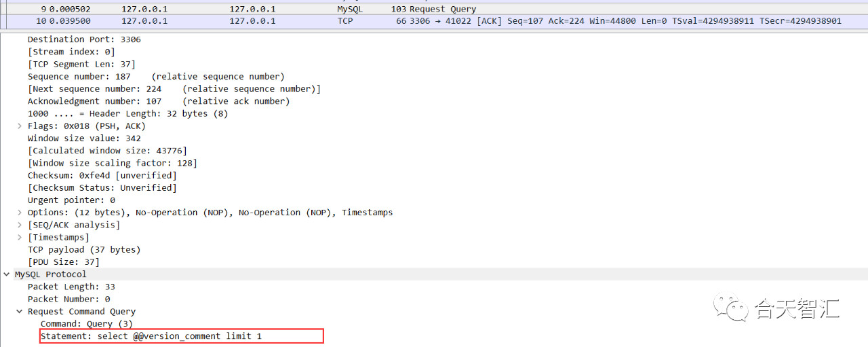Select the [Stream index: 0] line
Screen dimensions: 868x347
(71, 52)
